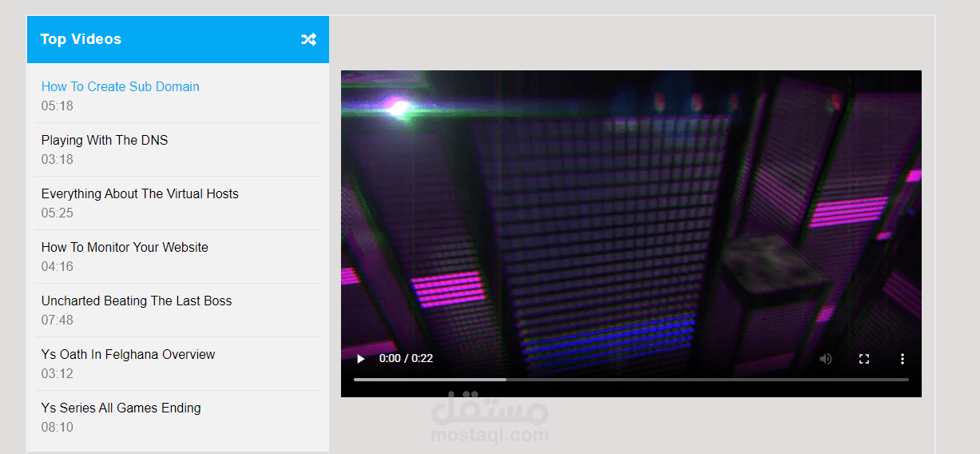The height and width of the screenshot is (454, 980).
Task: Open Uncharted Beating The Last Boss
Action: coord(137,301)
